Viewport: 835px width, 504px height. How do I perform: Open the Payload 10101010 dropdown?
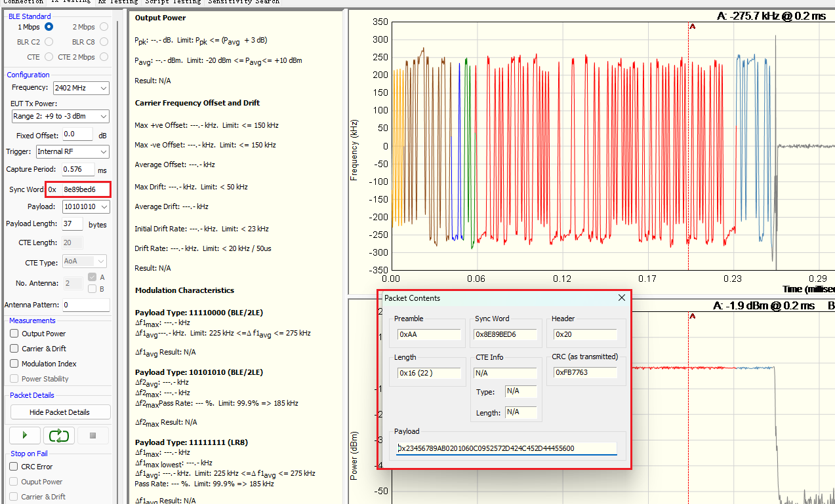click(86, 206)
